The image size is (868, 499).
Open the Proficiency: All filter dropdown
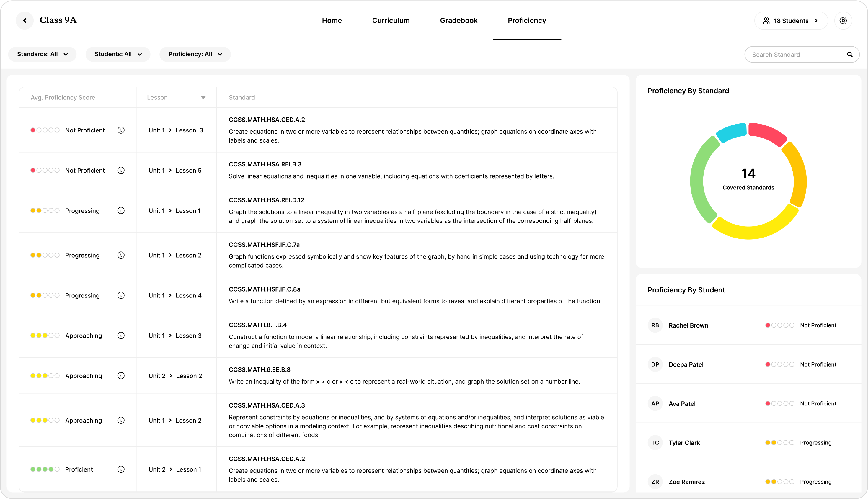click(195, 54)
